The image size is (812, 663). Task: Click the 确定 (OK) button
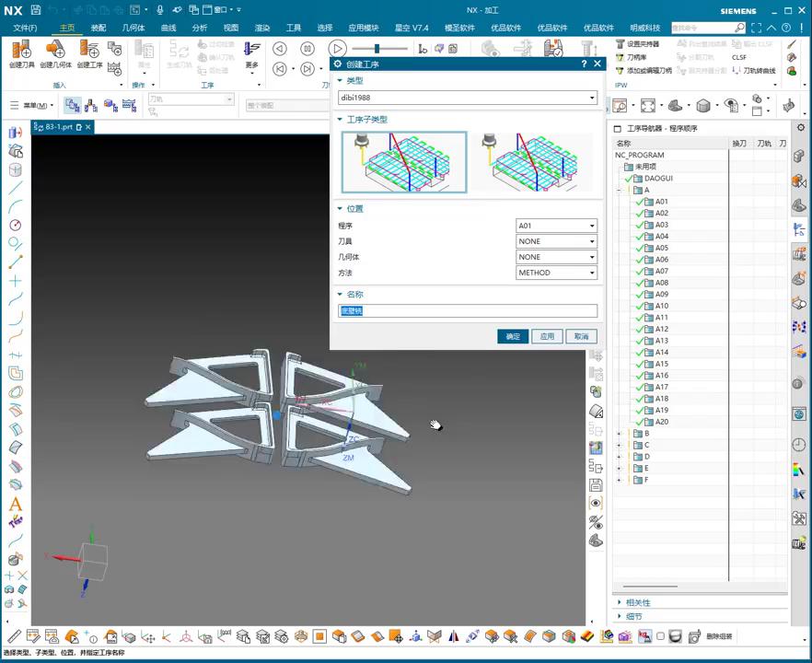pos(513,336)
